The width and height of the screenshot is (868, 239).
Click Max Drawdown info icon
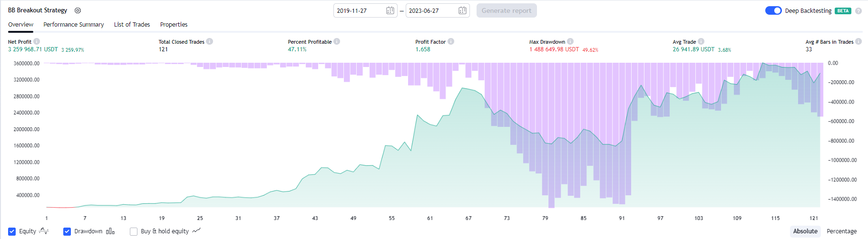click(x=570, y=41)
